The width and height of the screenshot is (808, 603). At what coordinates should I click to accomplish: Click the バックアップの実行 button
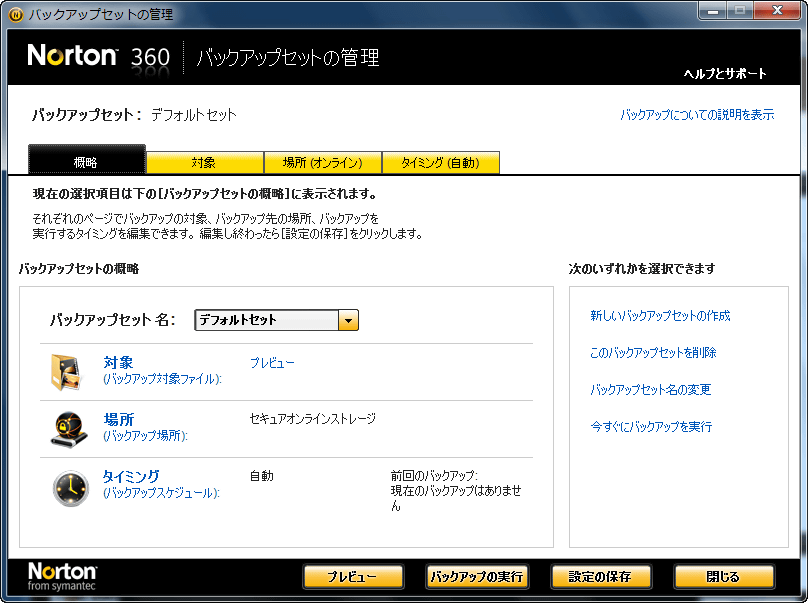click(477, 577)
